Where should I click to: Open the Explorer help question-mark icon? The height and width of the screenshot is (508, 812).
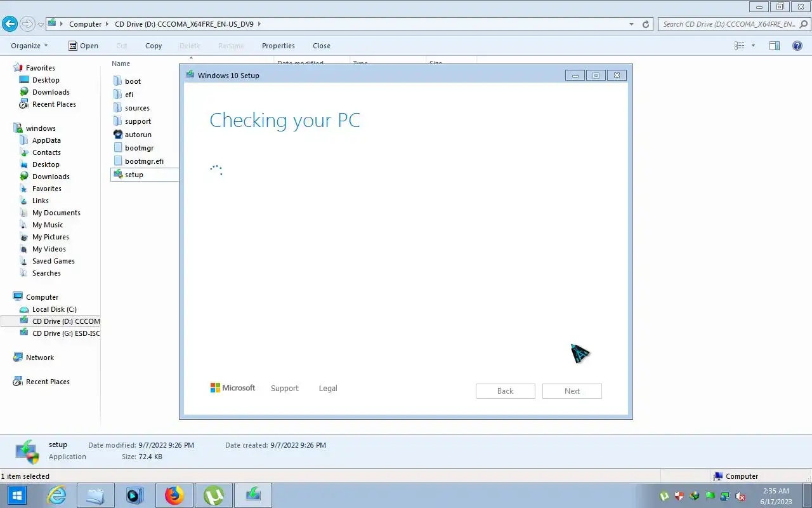pyautogui.click(x=797, y=46)
